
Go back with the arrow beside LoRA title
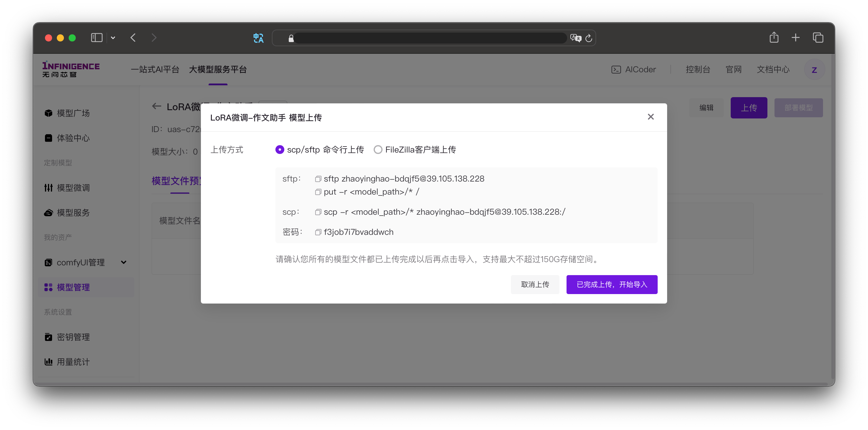(156, 106)
